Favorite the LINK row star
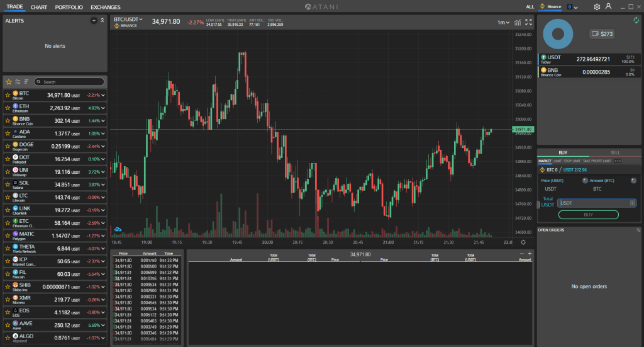This screenshot has width=644, height=347. point(8,210)
